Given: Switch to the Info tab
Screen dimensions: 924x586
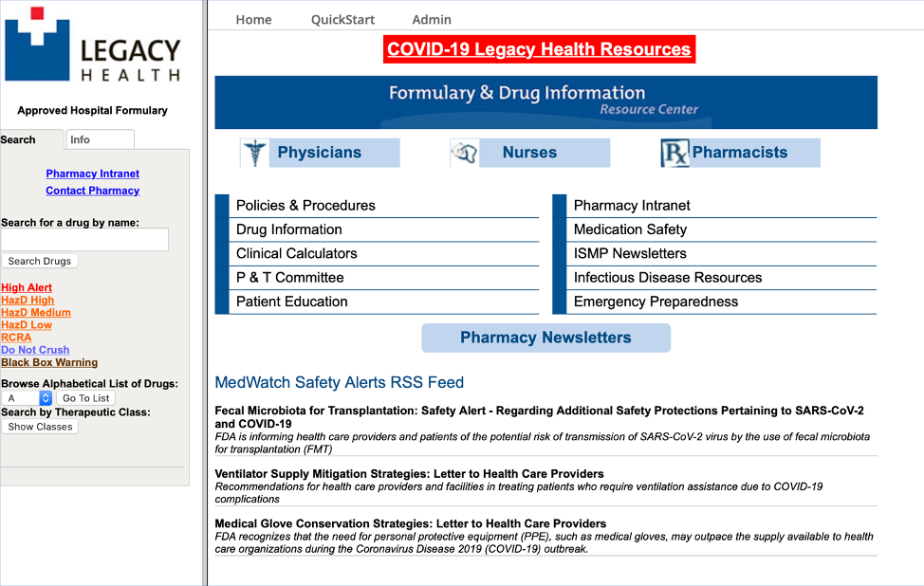Looking at the screenshot, I should click(101, 139).
